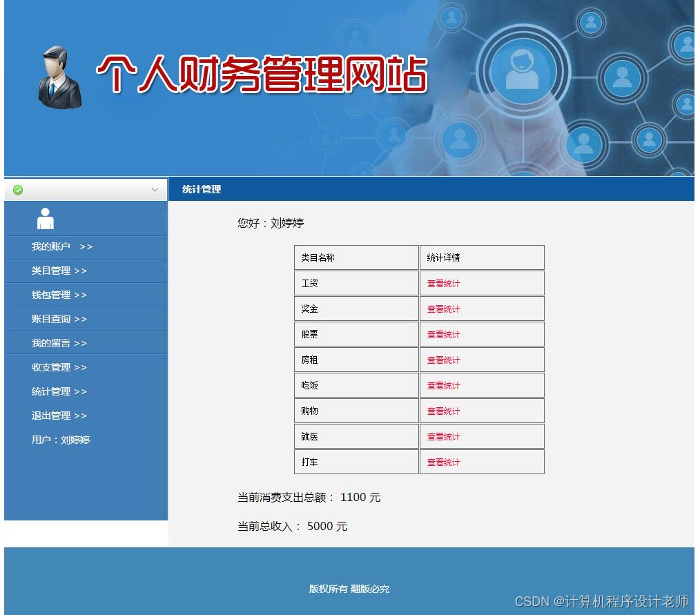The width and height of the screenshot is (700, 615).
Task: Click the 版权所有 翻版必究 footer text
Action: [x=349, y=589]
